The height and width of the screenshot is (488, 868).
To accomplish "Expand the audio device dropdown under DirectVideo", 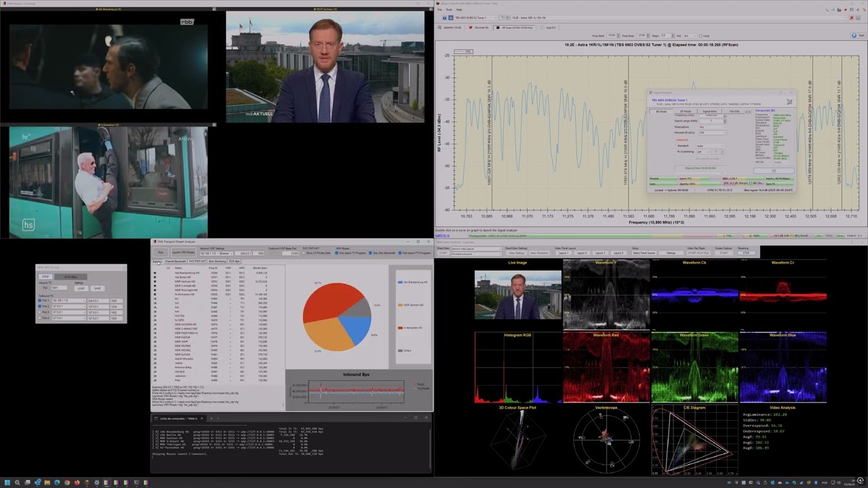I will pos(477,253).
